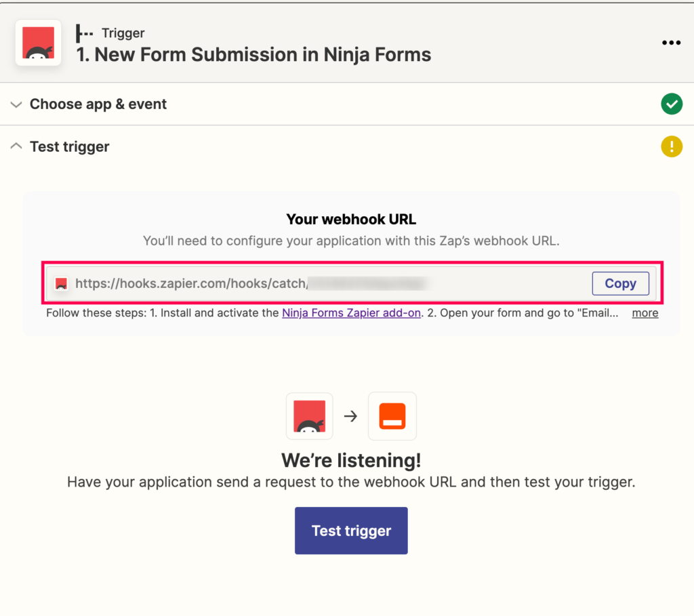The height and width of the screenshot is (616, 694).
Task: Click the orange destination app icon
Action: click(392, 416)
